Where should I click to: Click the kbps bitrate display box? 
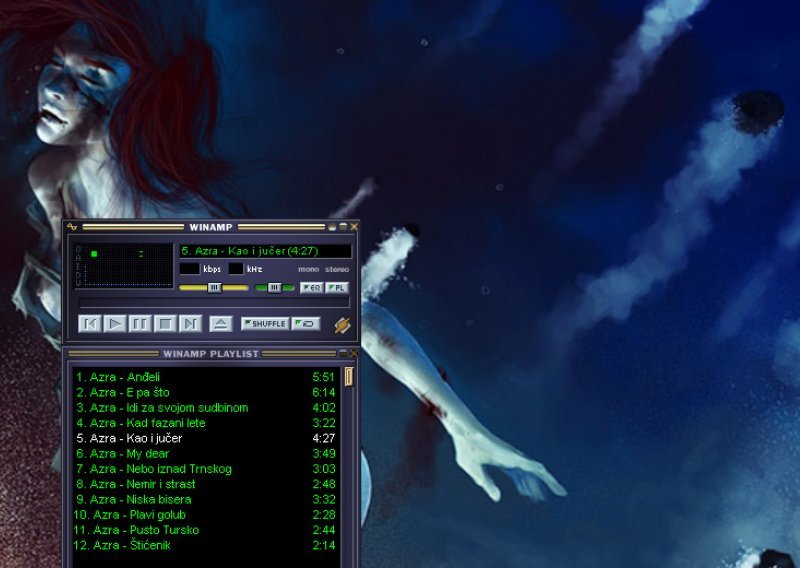[189, 268]
